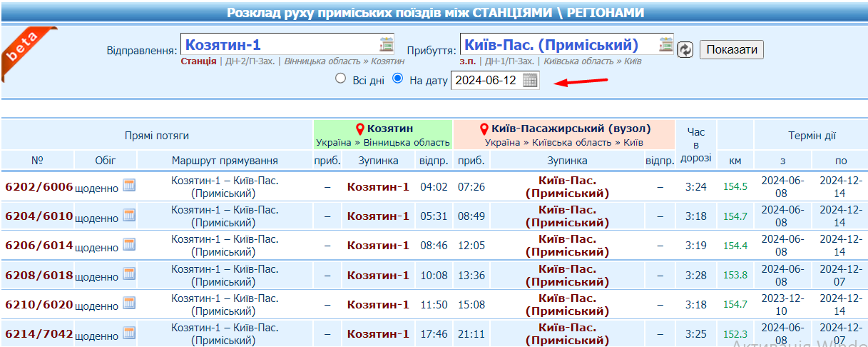Open station picker icon beside Козятин-1 field
This screenshot has width=868, height=347.
pyautogui.click(x=387, y=44)
